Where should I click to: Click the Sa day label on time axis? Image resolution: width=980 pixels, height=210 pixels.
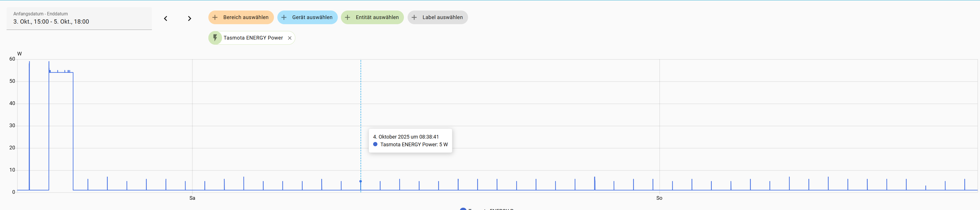(192, 198)
